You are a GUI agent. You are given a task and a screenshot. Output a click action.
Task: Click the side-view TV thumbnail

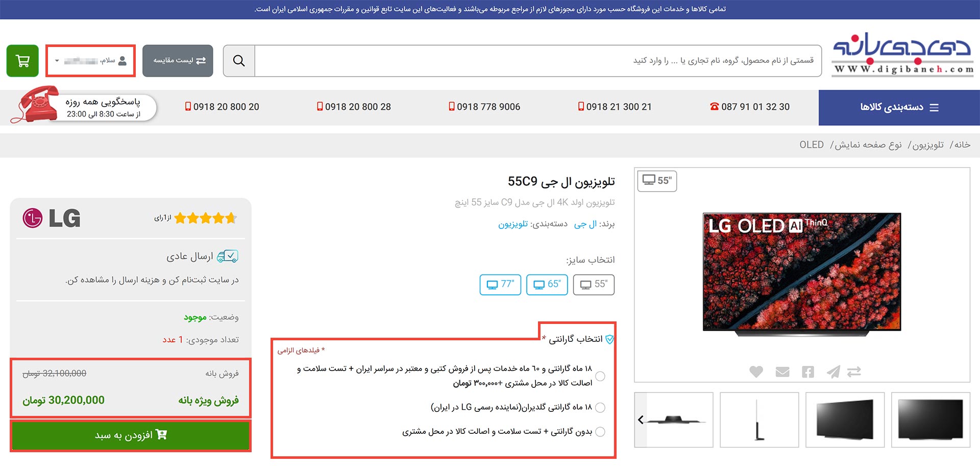[759, 420]
